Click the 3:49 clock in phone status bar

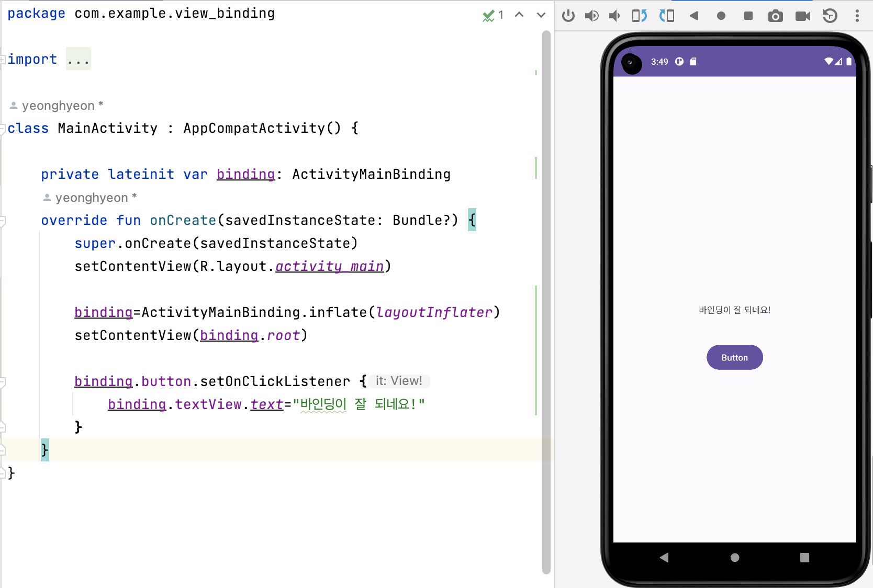coord(659,62)
